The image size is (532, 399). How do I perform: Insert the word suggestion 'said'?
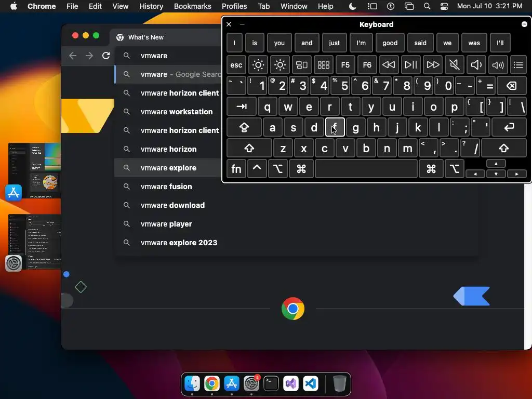point(420,43)
